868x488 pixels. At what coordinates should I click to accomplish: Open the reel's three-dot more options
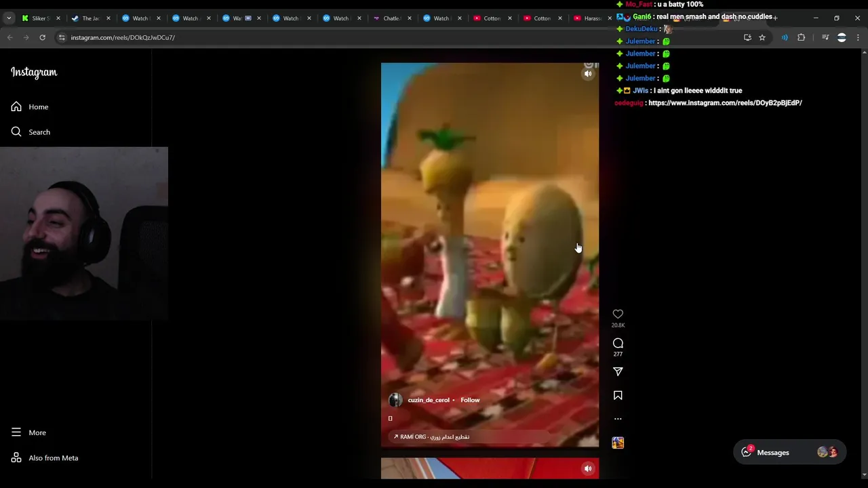(x=618, y=419)
